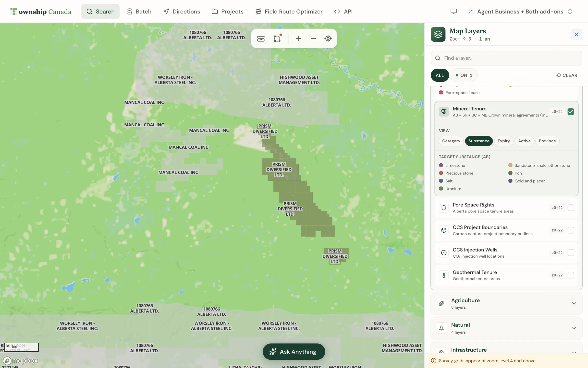The width and height of the screenshot is (588, 368).
Task: Open the Batch tab
Action: click(139, 12)
